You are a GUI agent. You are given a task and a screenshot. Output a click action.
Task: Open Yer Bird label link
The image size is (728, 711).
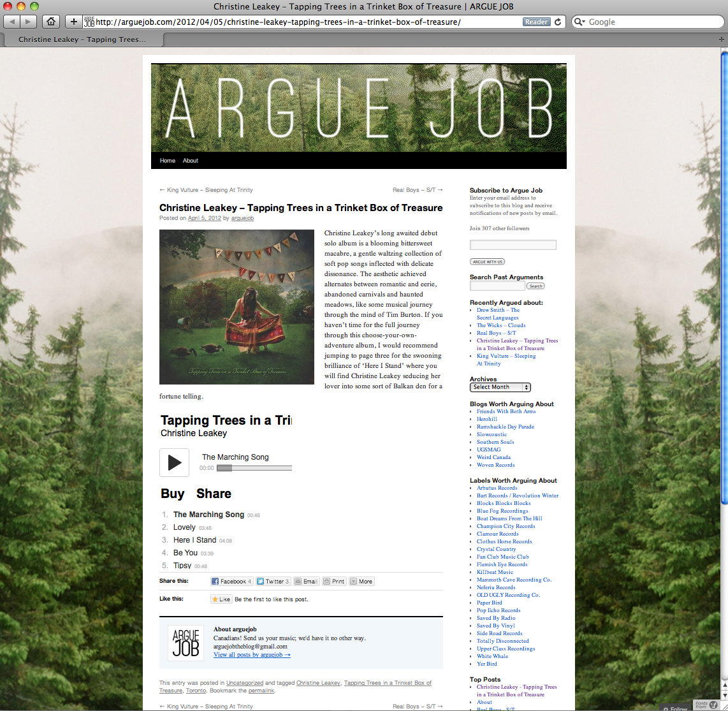pyautogui.click(x=486, y=664)
